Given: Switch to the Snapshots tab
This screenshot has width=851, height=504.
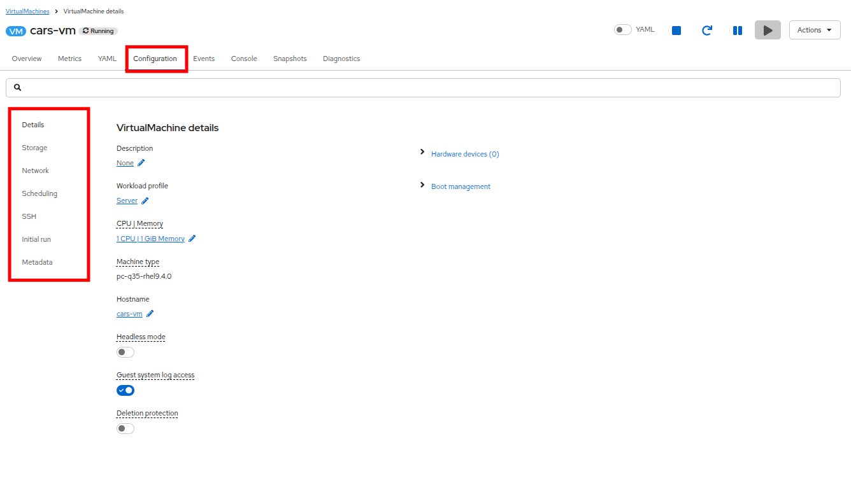Looking at the screenshot, I should (x=290, y=59).
